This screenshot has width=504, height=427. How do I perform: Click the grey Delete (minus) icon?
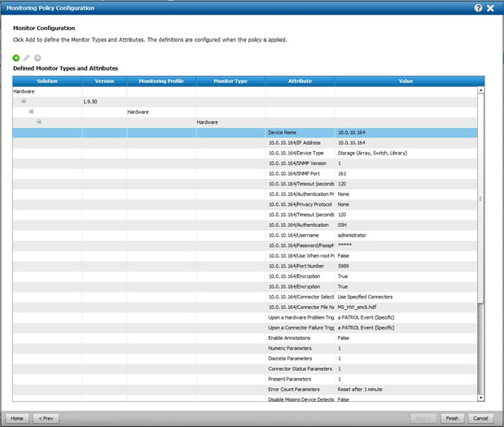point(37,59)
